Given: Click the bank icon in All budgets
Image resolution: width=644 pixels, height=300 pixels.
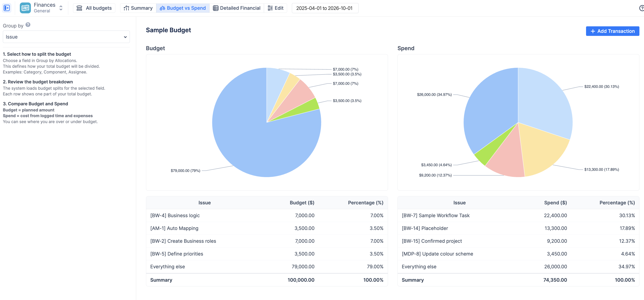Looking at the screenshot, I should (x=79, y=8).
